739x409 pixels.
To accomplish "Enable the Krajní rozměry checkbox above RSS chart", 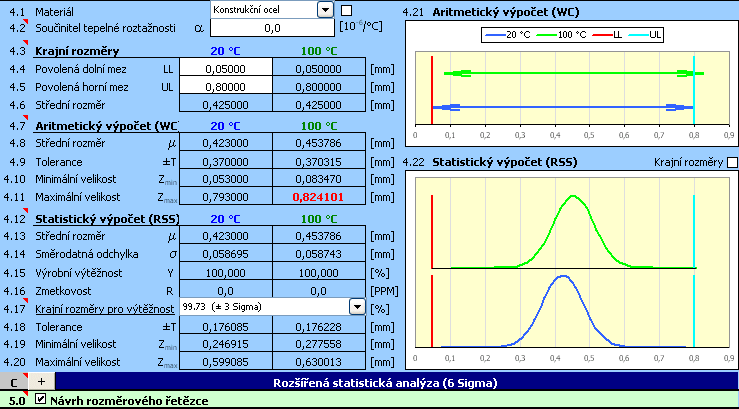I will click(x=732, y=163).
